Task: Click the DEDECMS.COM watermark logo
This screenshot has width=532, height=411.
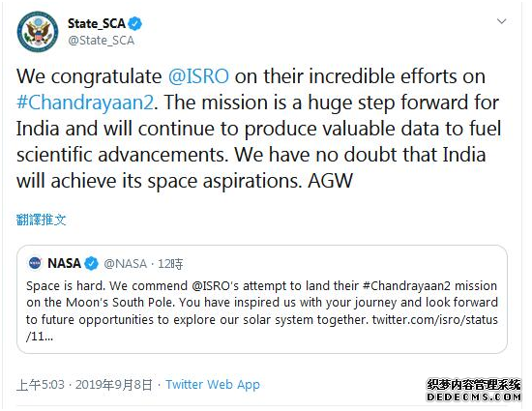Action: (474, 396)
